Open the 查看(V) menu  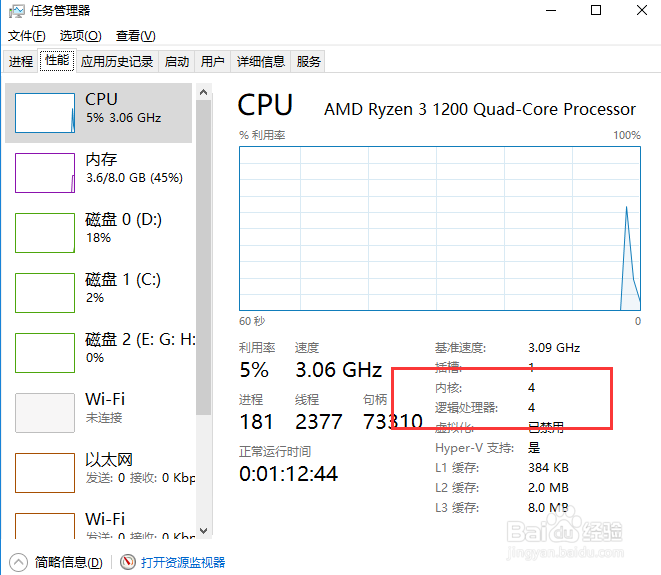point(135,36)
